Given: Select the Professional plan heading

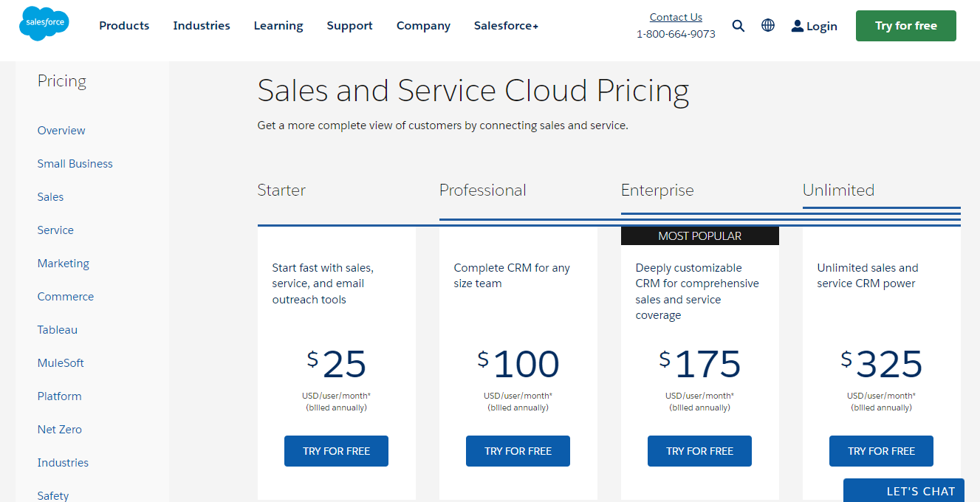Looking at the screenshot, I should point(483,190).
